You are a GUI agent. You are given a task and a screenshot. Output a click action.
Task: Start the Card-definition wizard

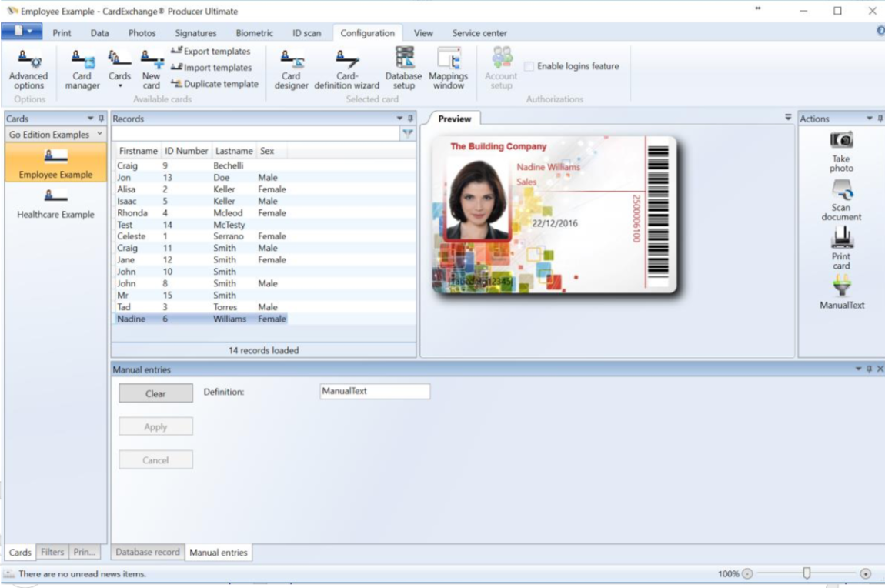[346, 69]
